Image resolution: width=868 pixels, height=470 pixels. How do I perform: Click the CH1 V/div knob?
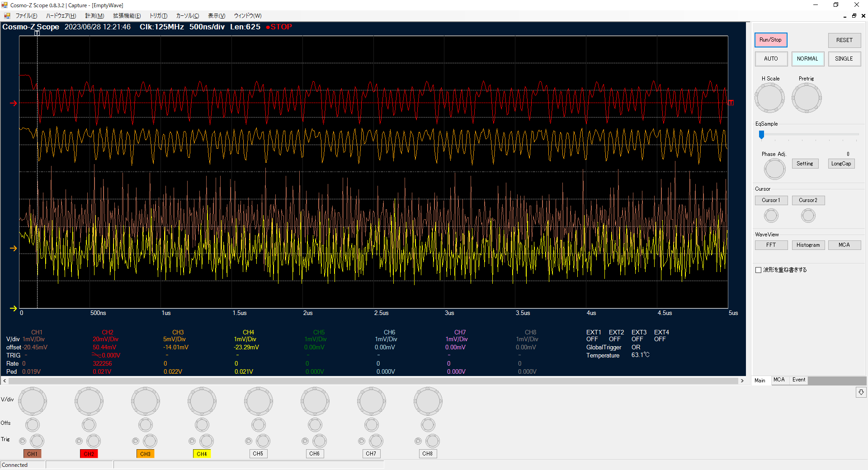33,401
